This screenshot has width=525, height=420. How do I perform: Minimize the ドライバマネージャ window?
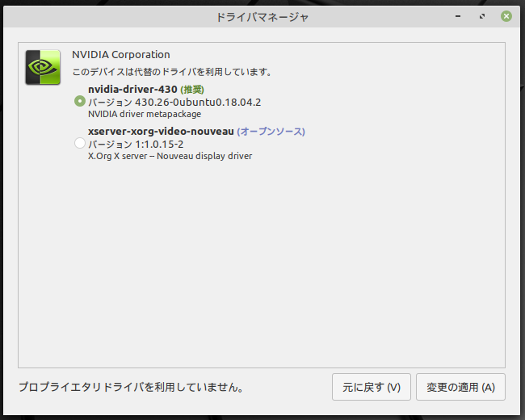(458, 16)
